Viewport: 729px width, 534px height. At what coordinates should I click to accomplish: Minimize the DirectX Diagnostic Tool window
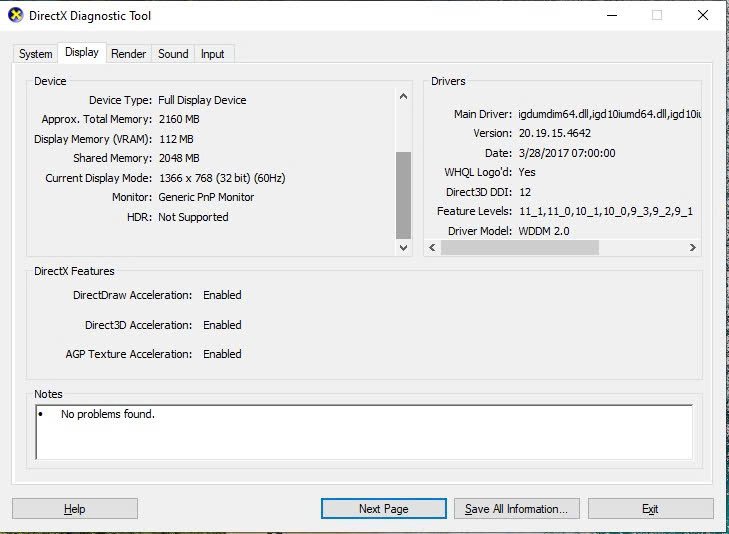tap(612, 15)
